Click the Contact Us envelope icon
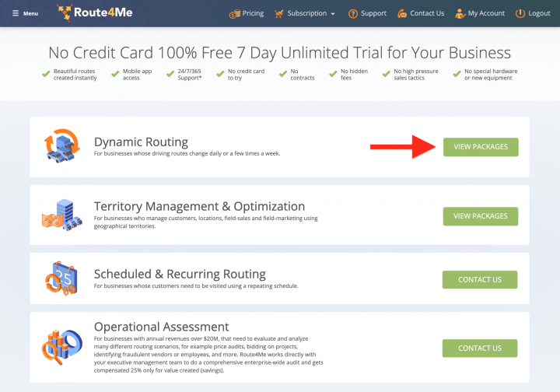Image resolution: width=560 pixels, height=392 pixels. [x=402, y=13]
